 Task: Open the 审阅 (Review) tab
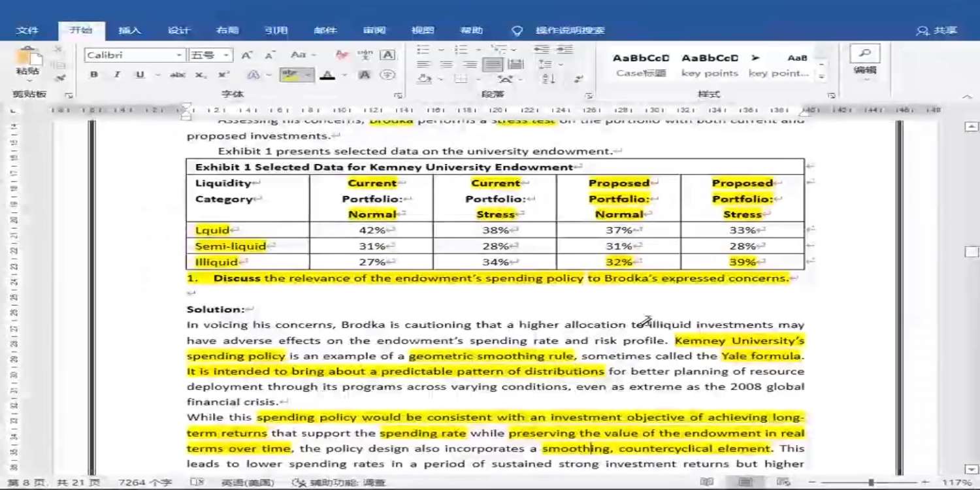click(374, 30)
